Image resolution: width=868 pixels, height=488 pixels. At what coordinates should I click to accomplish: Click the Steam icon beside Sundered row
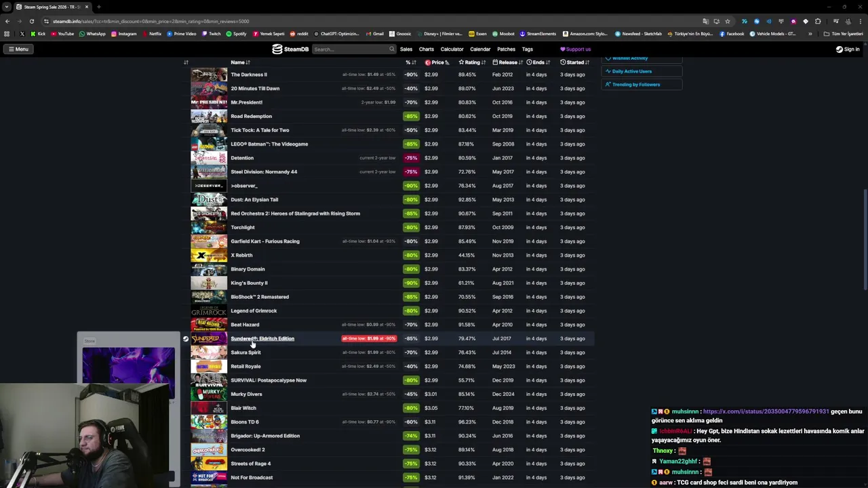tap(185, 338)
